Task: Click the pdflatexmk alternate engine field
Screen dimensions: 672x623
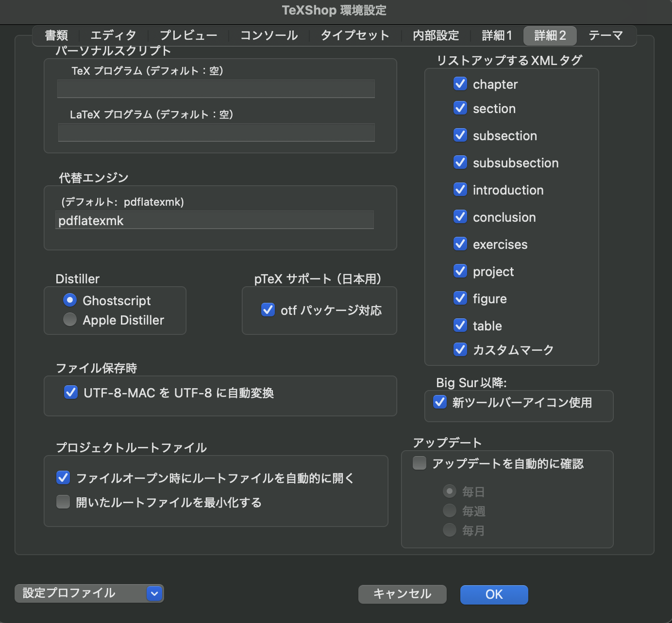Action: click(215, 220)
